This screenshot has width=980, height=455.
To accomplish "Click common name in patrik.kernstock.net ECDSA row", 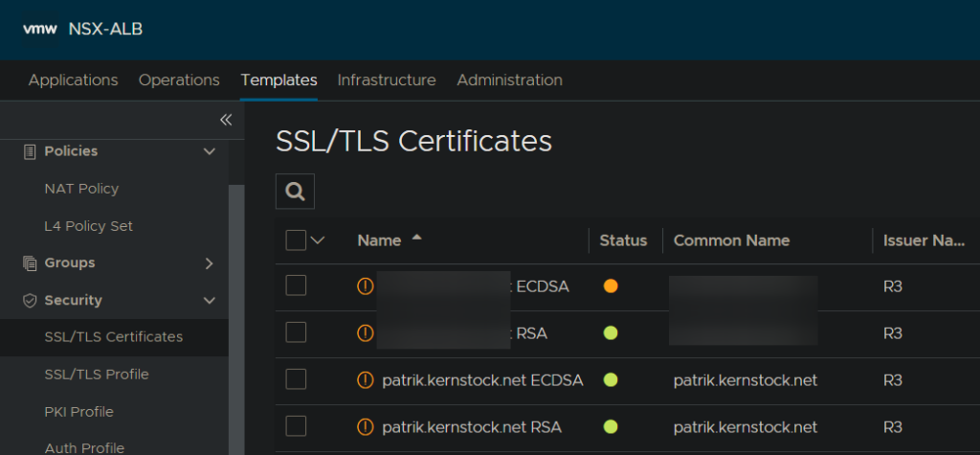I will 746,380.
